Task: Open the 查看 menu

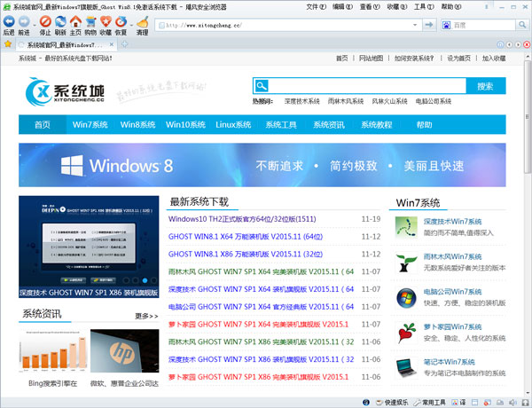Action: click(x=370, y=7)
